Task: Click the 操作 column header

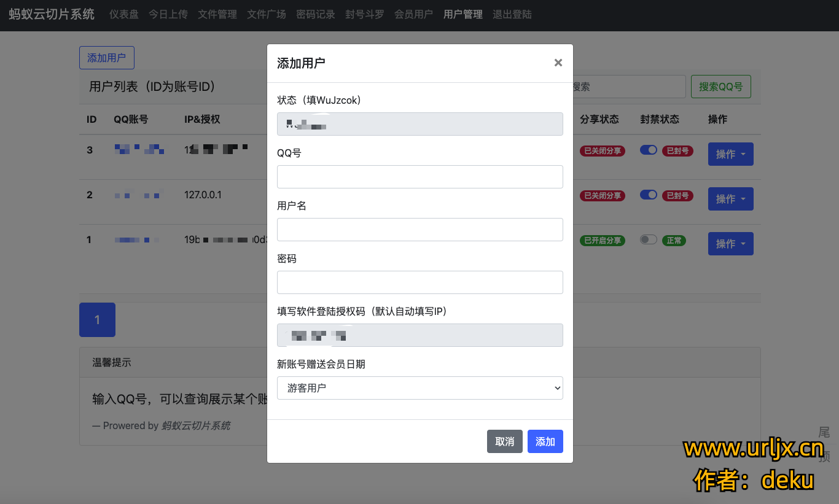Action: coord(717,119)
